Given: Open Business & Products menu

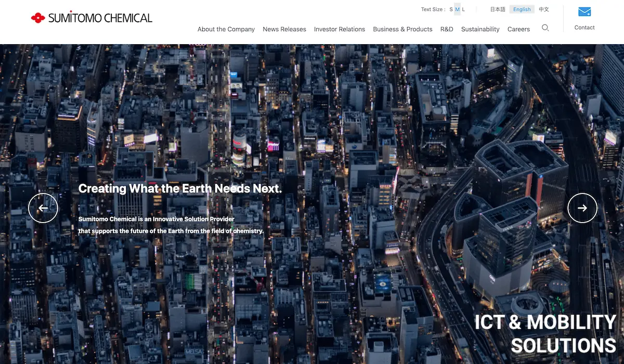Looking at the screenshot, I should pos(402,29).
